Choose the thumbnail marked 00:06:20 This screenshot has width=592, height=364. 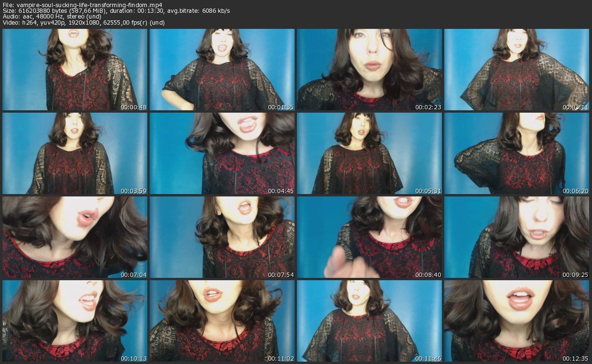coord(517,153)
